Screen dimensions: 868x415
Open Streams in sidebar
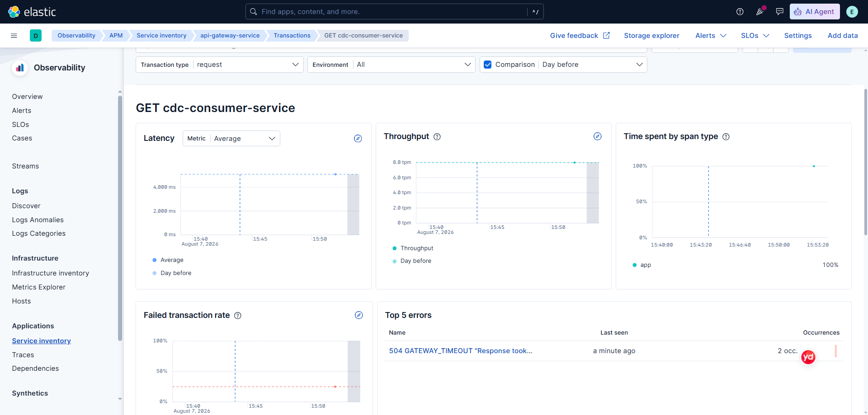point(26,166)
